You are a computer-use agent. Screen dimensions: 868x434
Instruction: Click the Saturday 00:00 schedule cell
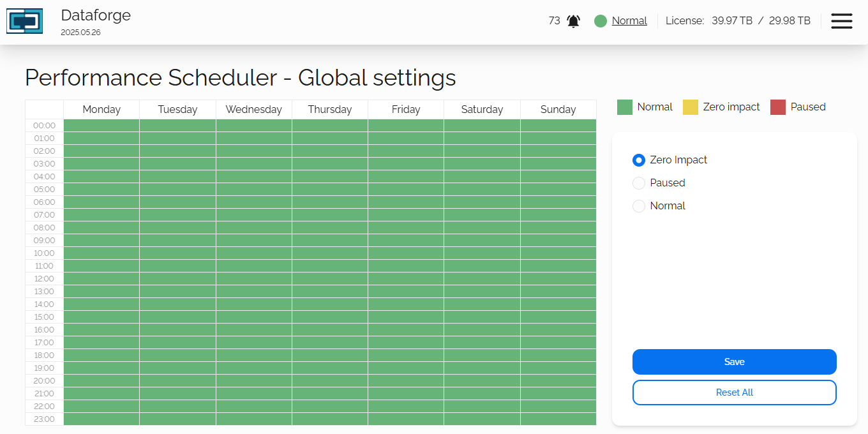tap(482, 126)
